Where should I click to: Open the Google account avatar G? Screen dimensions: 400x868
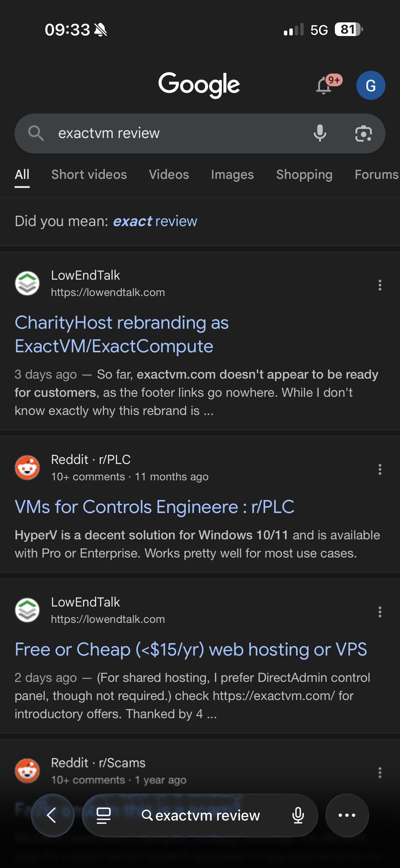point(371,85)
